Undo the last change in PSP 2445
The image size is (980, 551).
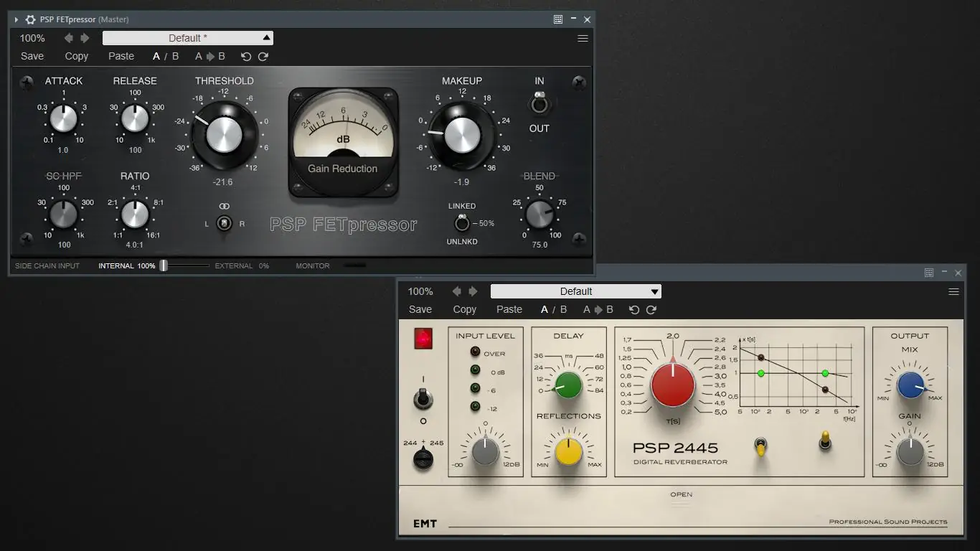coord(634,309)
